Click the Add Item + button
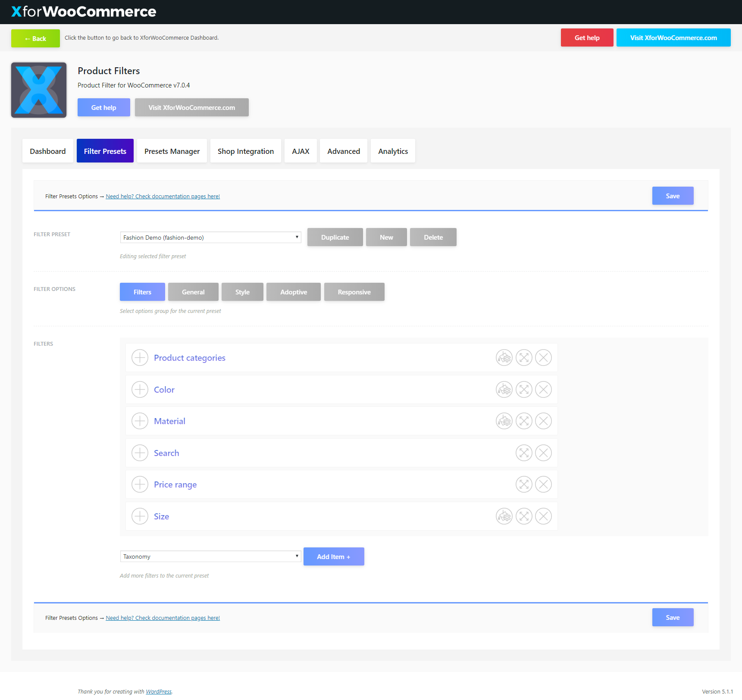 334,557
